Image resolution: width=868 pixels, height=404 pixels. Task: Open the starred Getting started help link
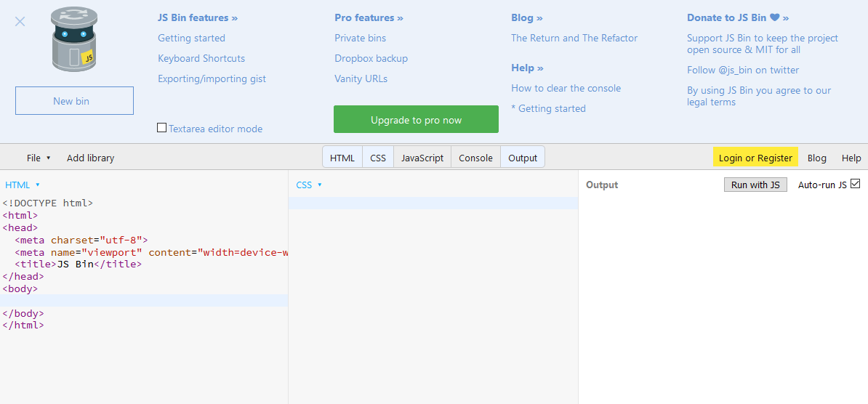click(548, 108)
